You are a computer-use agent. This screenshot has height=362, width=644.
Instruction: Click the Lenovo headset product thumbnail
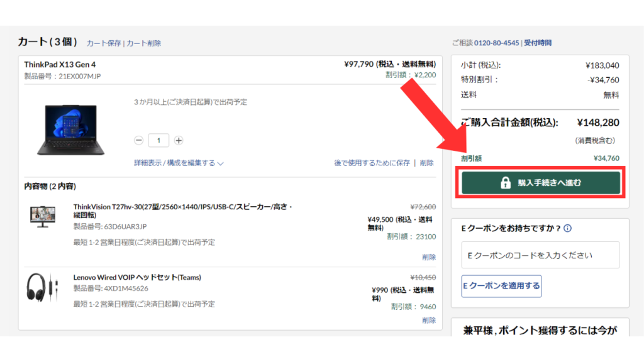click(43, 288)
